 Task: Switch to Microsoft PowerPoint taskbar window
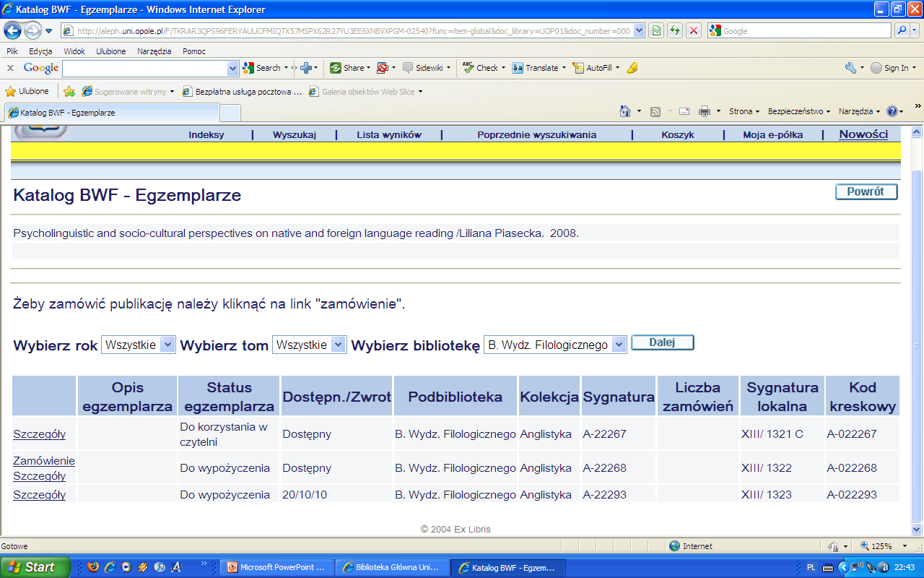(277, 567)
